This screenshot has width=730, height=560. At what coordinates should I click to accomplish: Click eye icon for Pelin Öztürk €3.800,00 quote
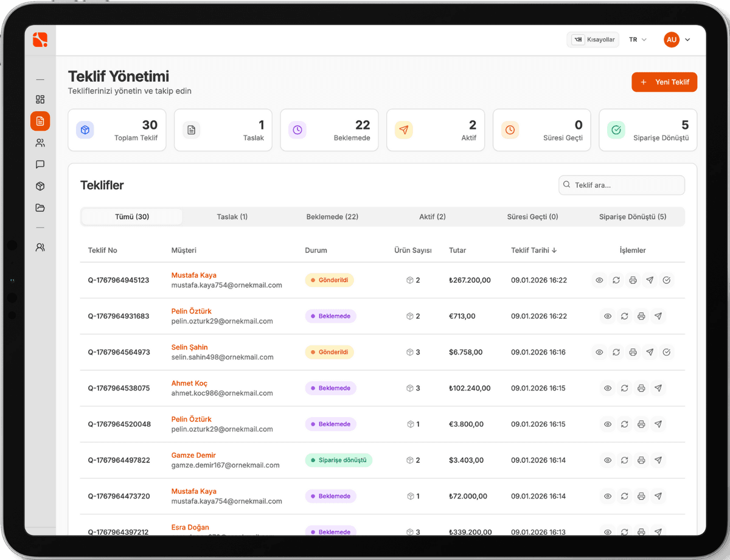pyautogui.click(x=608, y=424)
